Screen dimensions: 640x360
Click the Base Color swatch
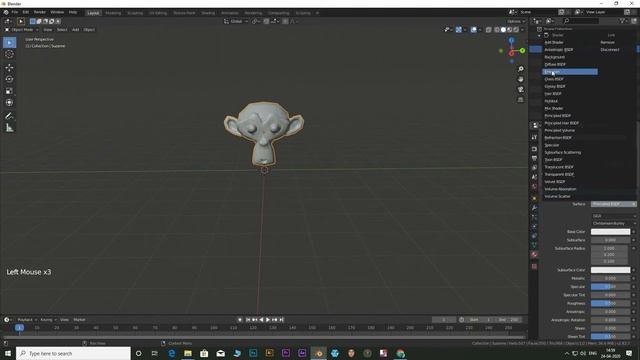point(611,232)
